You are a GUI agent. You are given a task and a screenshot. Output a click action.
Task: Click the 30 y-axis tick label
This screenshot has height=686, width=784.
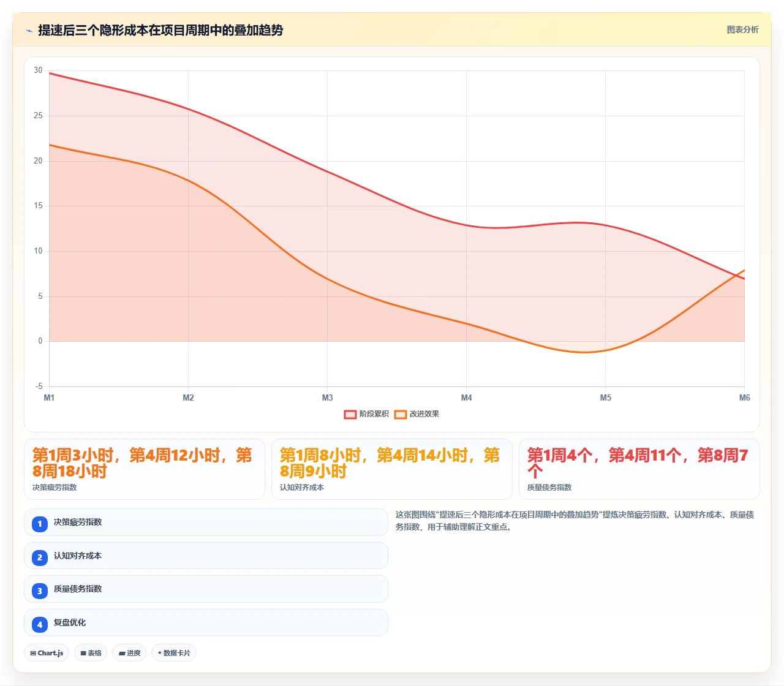pyautogui.click(x=38, y=70)
